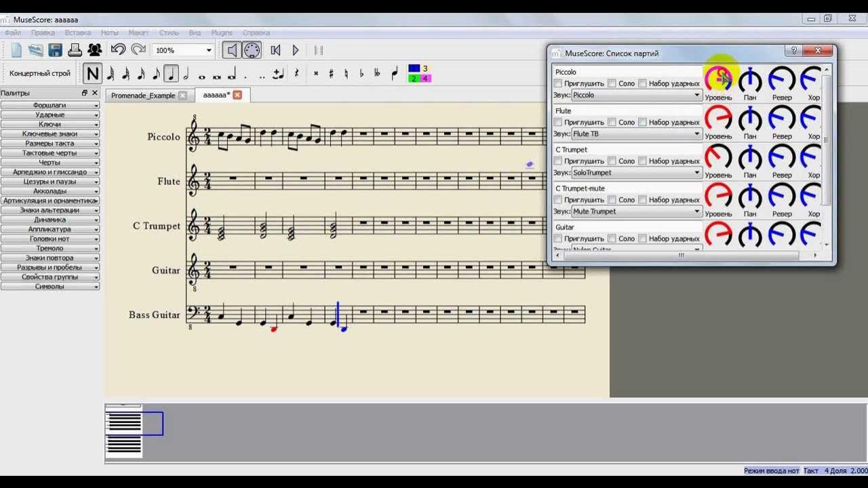The width and height of the screenshot is (868, 488).
Task: Select the whole note duration
Action: [202, 76]
